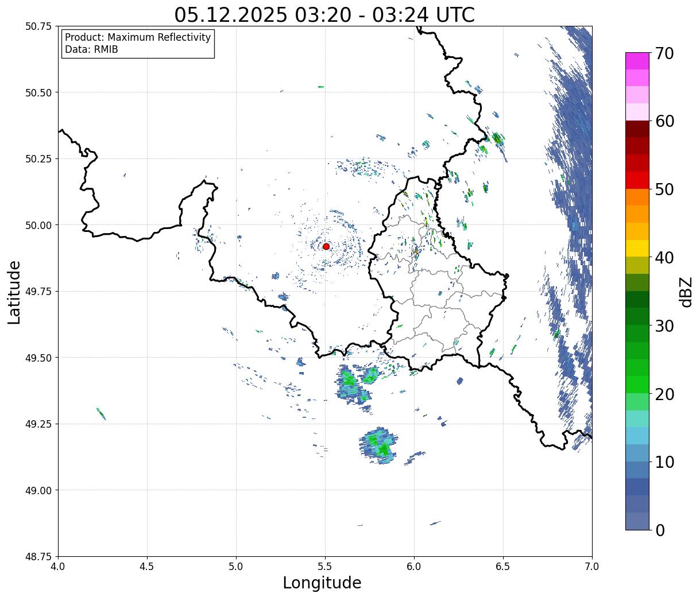Click the latitude tick label 50.00

pyautogui.click(x=38, y=225)
